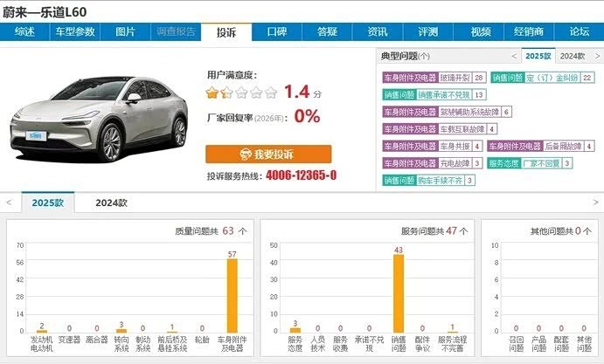The image size is (604, 364).
Task: Click the 其他问题共 0 个 heading
Action: pyautogui.click(x=560, y=230)
